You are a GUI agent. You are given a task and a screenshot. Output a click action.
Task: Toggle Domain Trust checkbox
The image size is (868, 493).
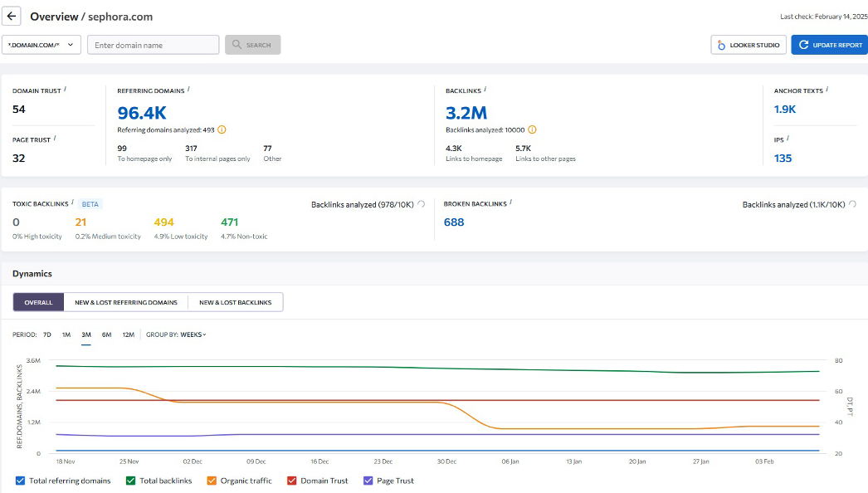292,481
